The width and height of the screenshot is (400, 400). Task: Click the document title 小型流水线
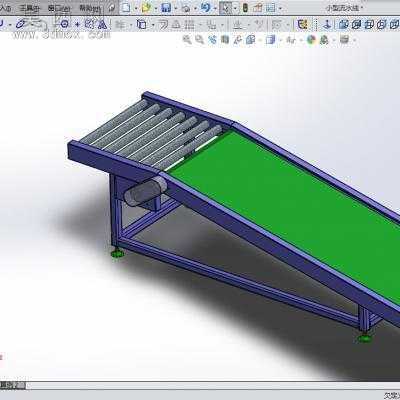tap(343, 8)
